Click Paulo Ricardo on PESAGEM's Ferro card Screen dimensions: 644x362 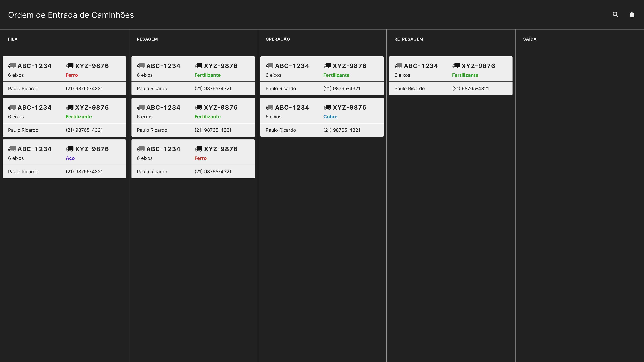(152, 172)
